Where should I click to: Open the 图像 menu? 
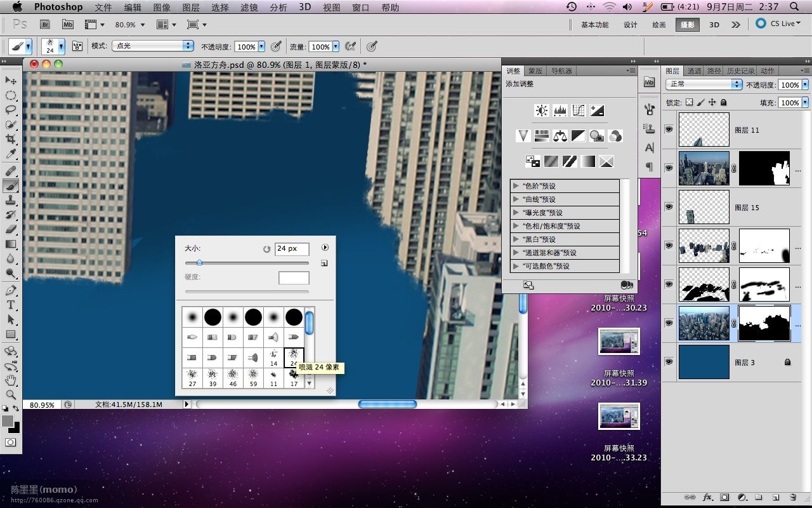tap(162, 7)
